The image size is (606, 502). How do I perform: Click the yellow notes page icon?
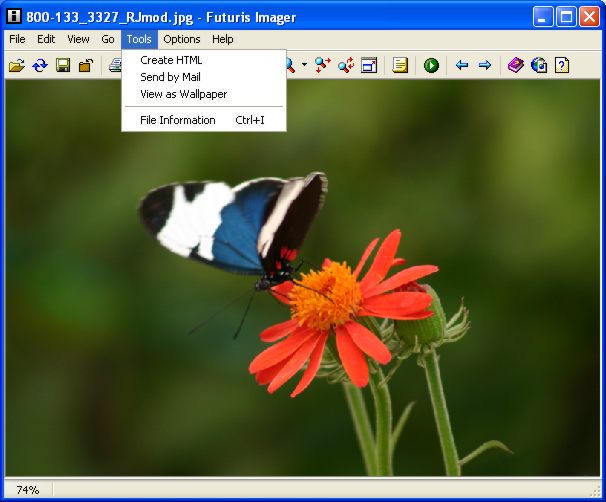(400, 65)
